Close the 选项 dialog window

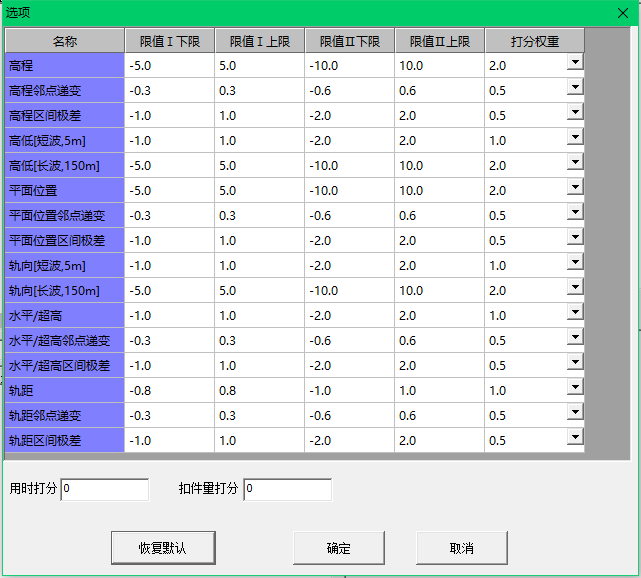point(623,13)
